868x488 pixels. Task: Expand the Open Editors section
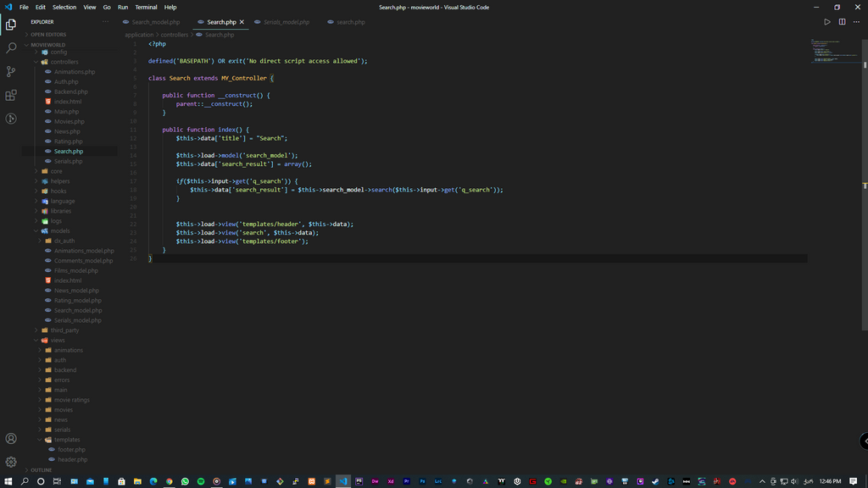click(x=48, y=34)
